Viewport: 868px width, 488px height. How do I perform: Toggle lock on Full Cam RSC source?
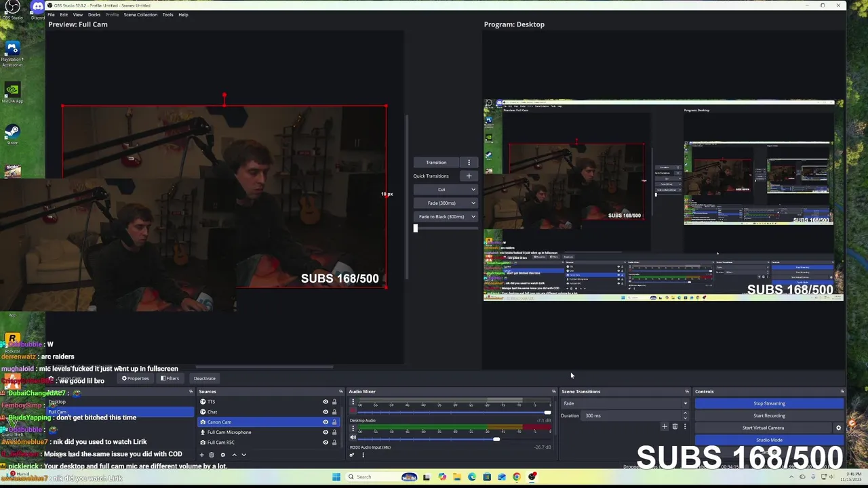pyautogui.click(x=334, y=443)
